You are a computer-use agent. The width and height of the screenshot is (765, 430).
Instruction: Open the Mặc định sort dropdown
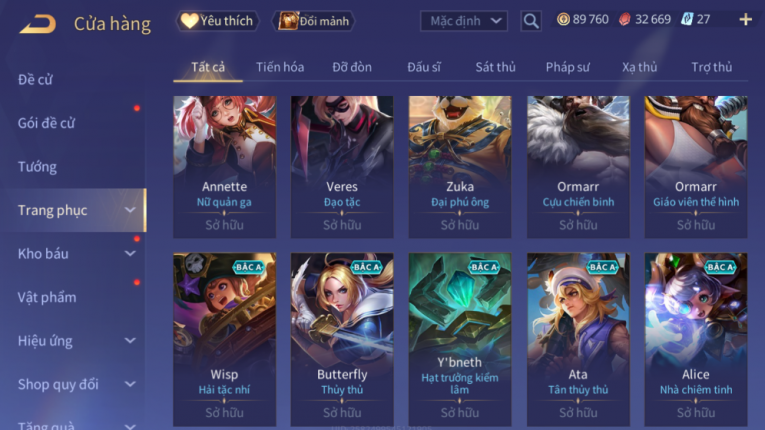[463, 21]
